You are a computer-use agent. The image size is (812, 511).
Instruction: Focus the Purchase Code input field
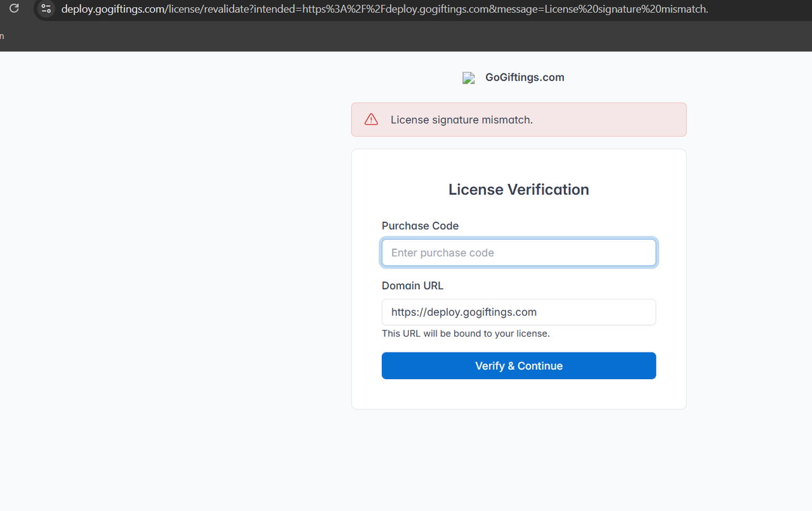point(519,252)
